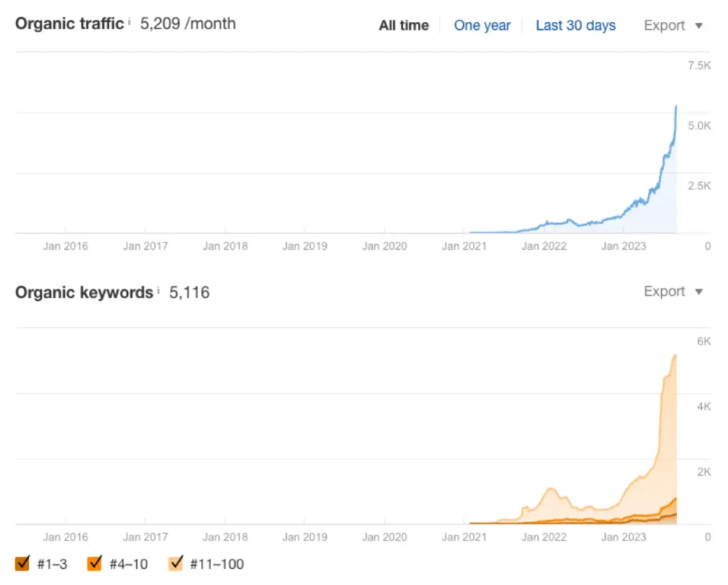Click the Jan 2022 hump in keywords chart
728x585 pixels.
coord(551,489)
